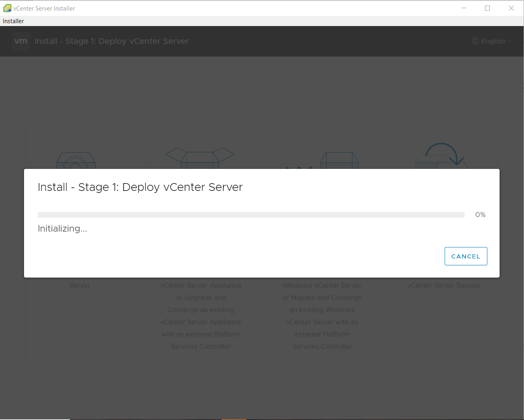Click the dialog heading Install - Stage 1

pyautogui.click(x=140, y=187)
